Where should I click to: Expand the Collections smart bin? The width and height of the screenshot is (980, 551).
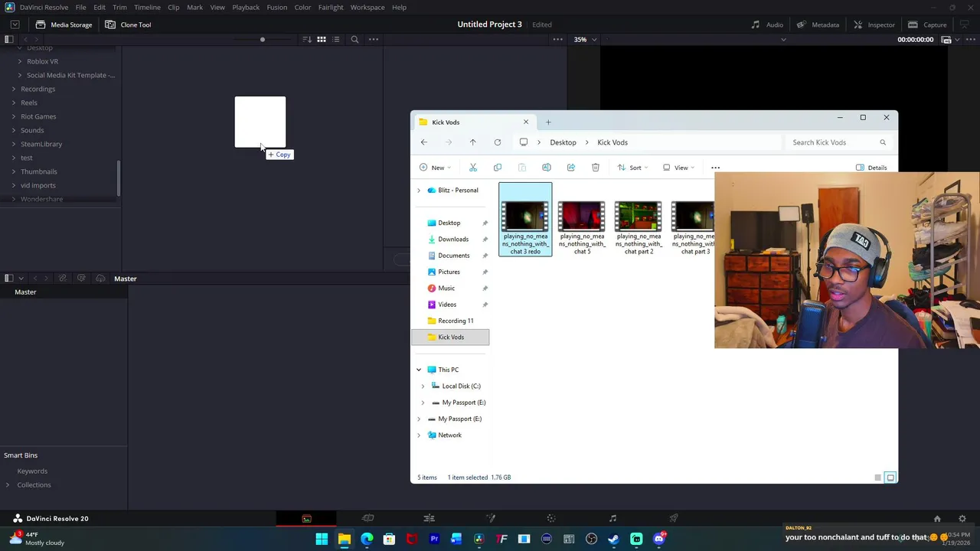[8, 484]
